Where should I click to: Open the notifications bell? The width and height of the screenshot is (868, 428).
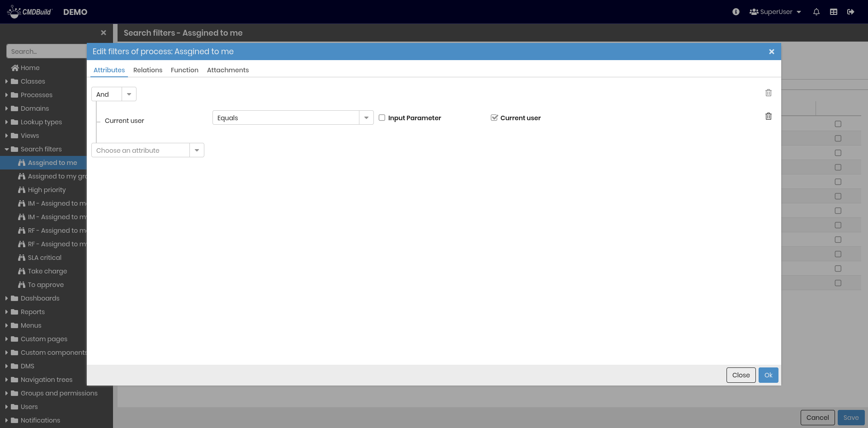coord(816,12)
